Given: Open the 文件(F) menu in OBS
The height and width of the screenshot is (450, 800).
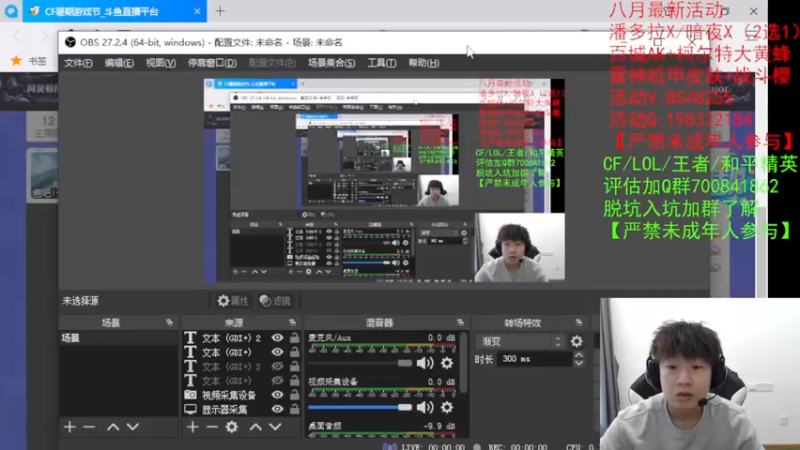Looking at the screenshot, I should (x=78, y=63).
